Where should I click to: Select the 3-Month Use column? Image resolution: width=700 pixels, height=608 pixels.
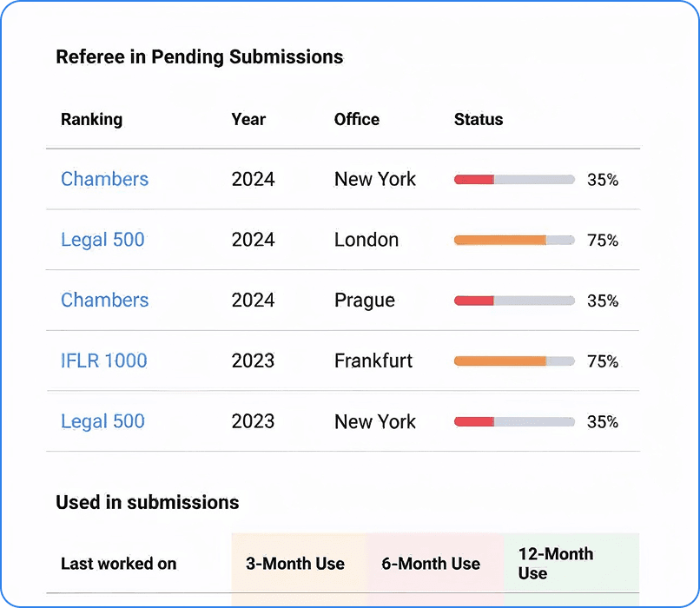(x=295, y=564)
